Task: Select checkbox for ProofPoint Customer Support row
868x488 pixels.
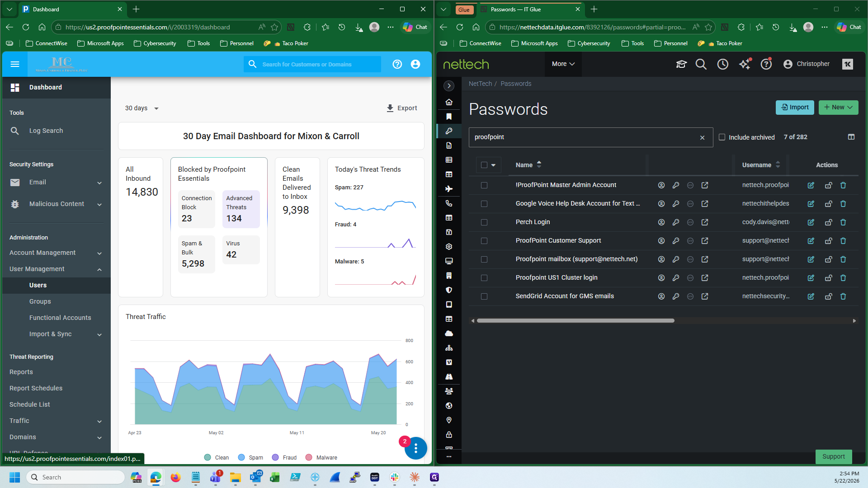Action: [x=484, y=241]
